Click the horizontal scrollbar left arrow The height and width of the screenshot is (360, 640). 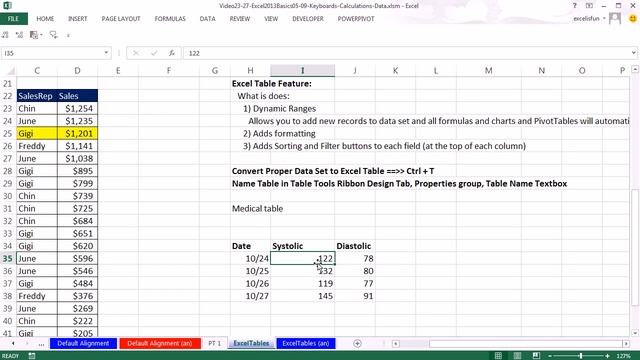coord(396,344)
